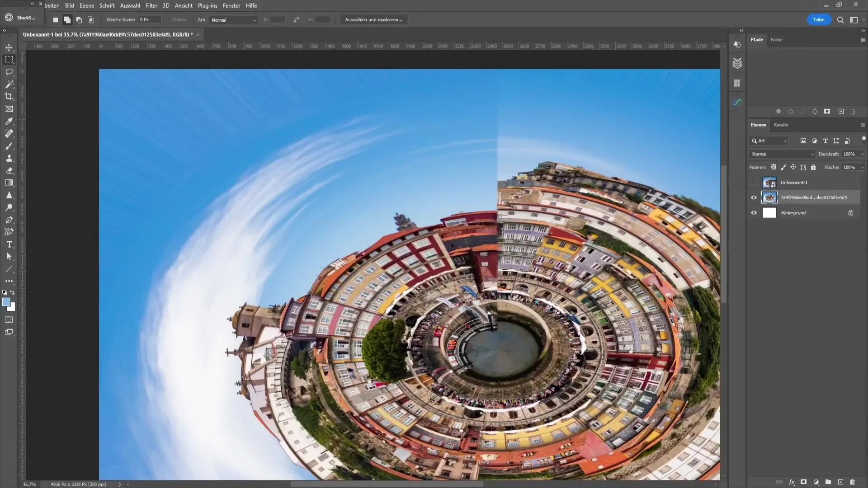
Task: Open the Filter menu
Action: pyautogui.click(x=151, y=5)
